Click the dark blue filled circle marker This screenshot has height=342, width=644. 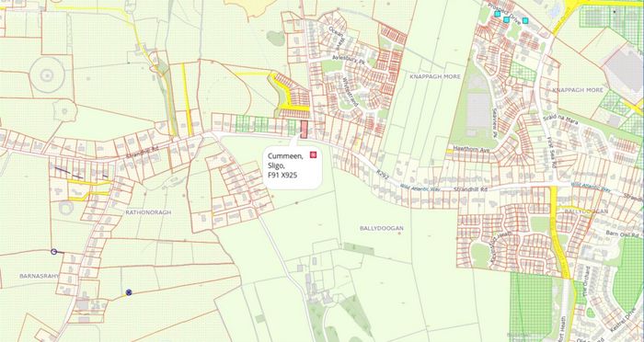click(x=129, y=292)
